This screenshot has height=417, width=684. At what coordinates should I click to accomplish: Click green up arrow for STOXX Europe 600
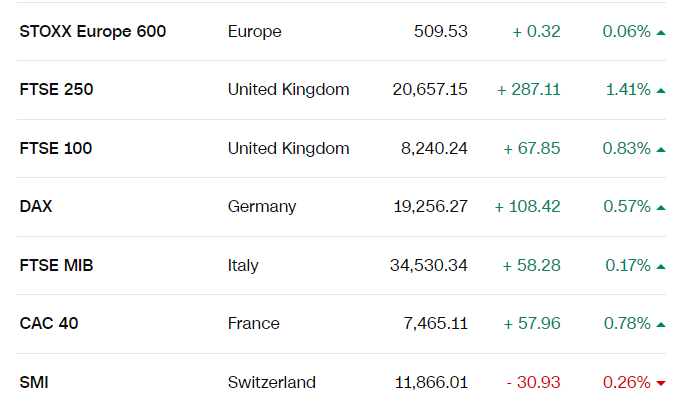tap(661, 32)
